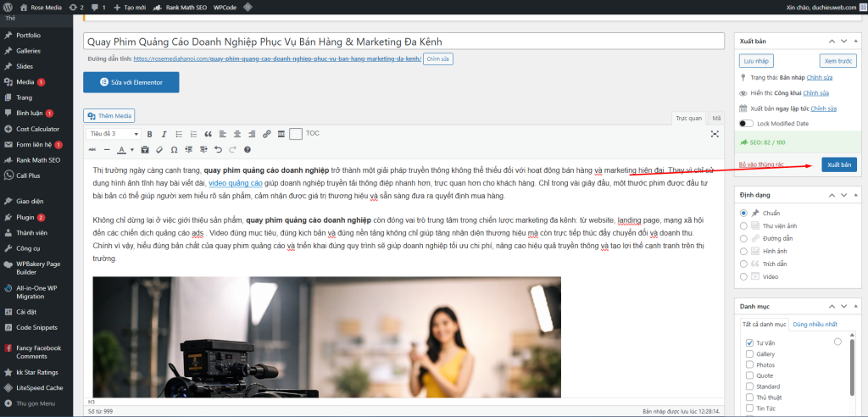
Task: Insert or edit link
Action: click(x=267, y=134)
